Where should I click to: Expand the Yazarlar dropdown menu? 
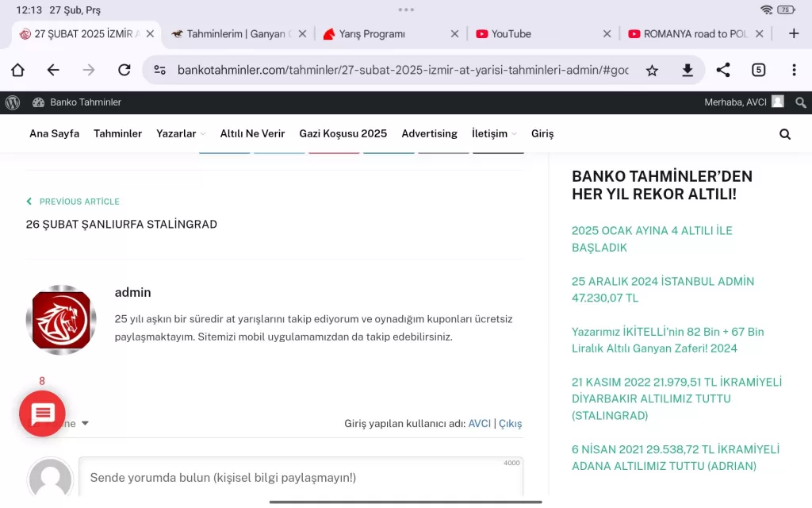point(181,134)
